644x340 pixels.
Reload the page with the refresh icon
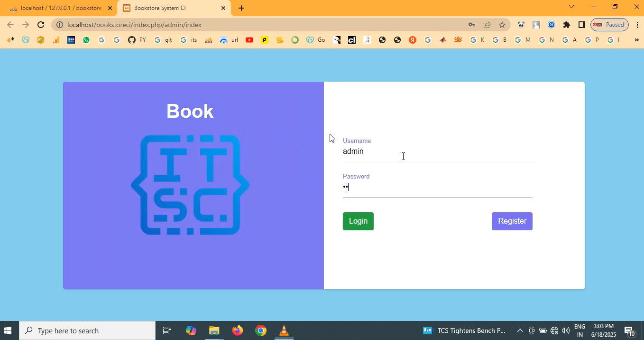coord(41,25)
